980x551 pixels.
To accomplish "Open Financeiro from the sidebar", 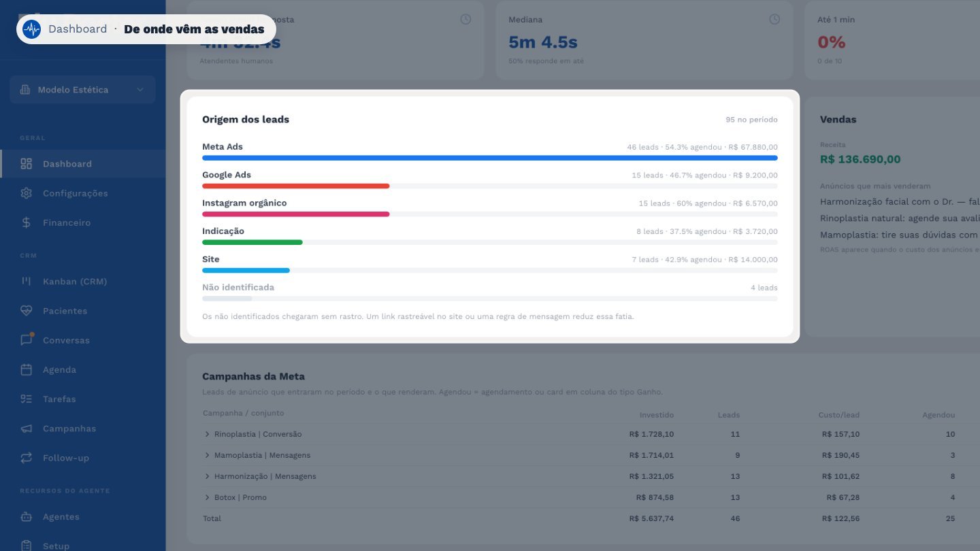I will (x=82, y=222).
